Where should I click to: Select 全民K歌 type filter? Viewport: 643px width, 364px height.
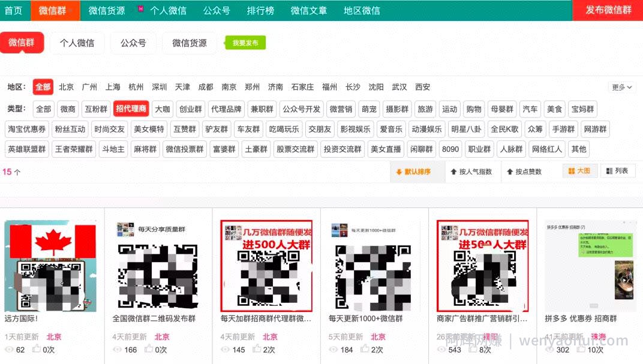pos(504,129)
